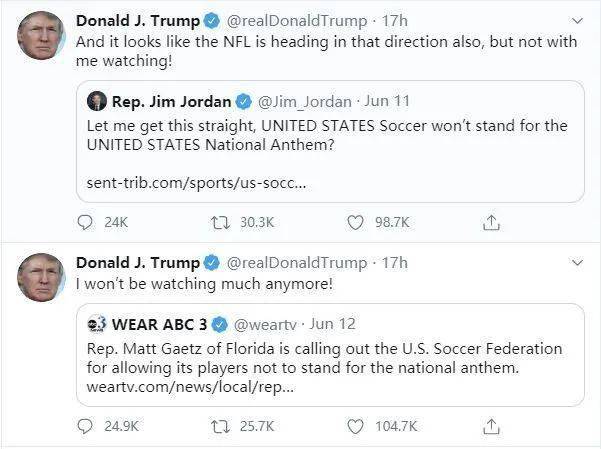The width and height of the screenshot is (601, 449).
Task: Like the tweet with 98.7K likes
Action: point(355,222)
